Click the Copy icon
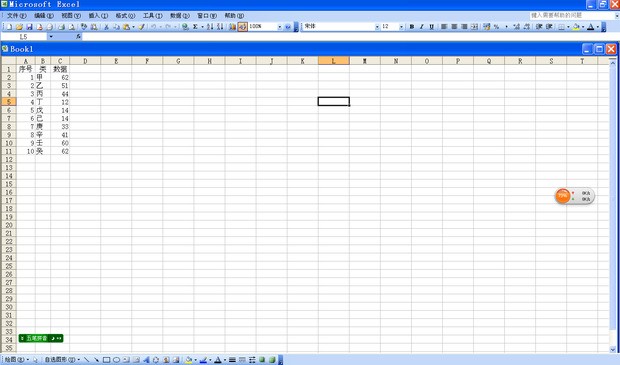 point(116,26)
